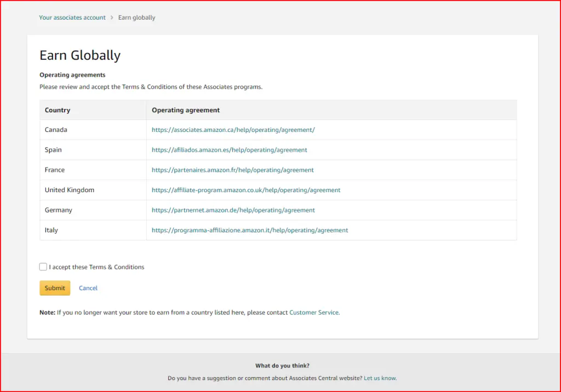Click the Earn globally breadcrumb text
The width and height of the screenshot is (561, 392).
click(x=136, y=18)
